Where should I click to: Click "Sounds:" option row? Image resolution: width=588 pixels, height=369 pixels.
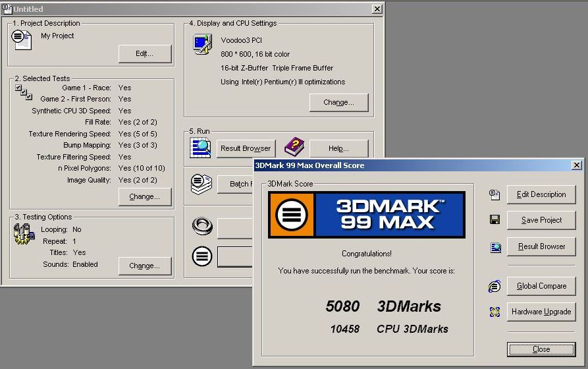click(70, 264)
